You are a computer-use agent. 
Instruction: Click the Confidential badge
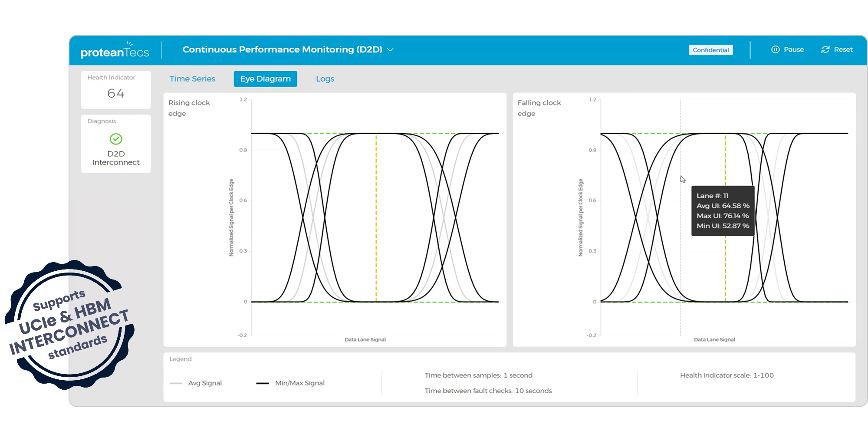tap(710, 50)
